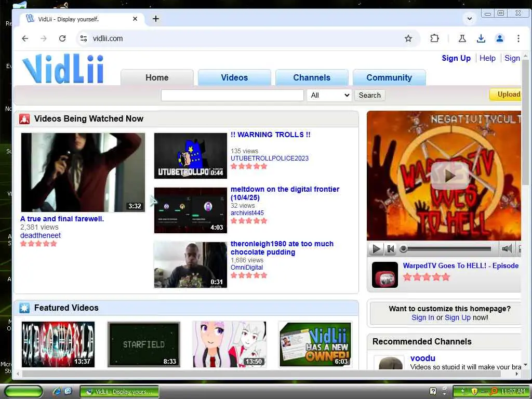
Task: Open the Community tab
Action: (x=389, y=77)
